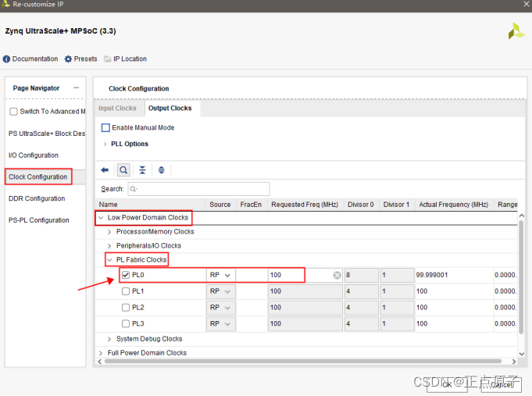This screenshot has height=396, width=532.
Task: Open PL2 source RP dropdown
Action: 221,308
